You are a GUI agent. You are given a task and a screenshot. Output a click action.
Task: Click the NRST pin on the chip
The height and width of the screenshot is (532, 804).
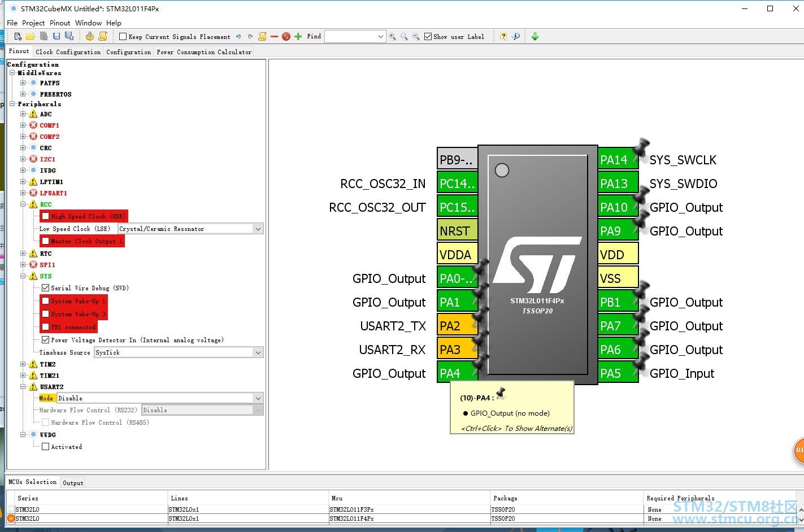pyautogui.click(x=458, y=231)
